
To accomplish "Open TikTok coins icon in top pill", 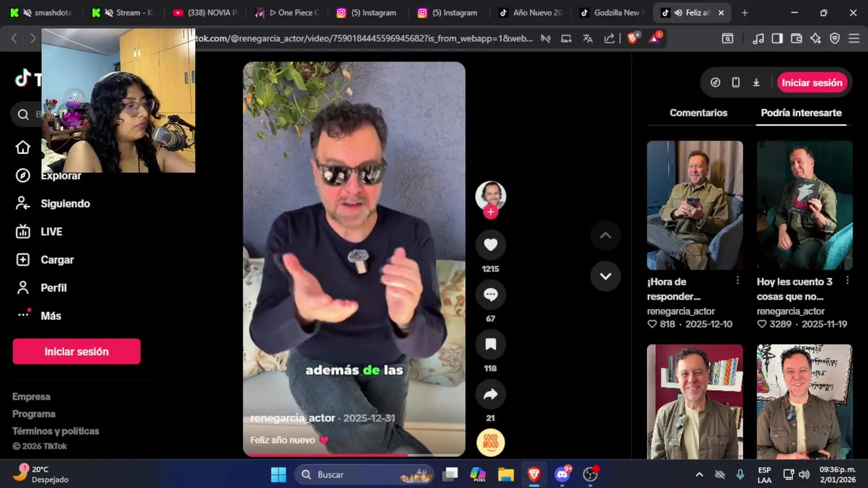I will point(715,83).
